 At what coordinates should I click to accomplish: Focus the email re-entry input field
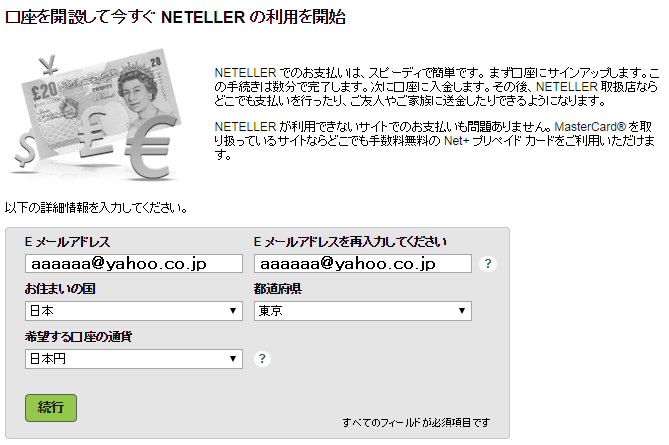tap(363, 264)
